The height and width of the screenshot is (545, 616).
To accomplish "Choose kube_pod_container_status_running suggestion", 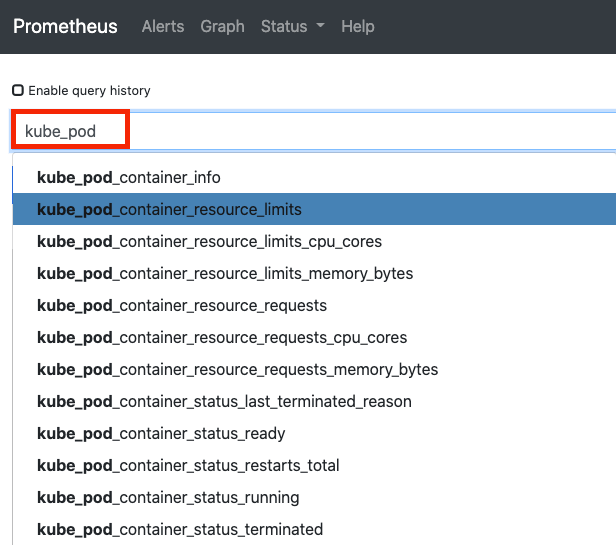I will [314, 498].
